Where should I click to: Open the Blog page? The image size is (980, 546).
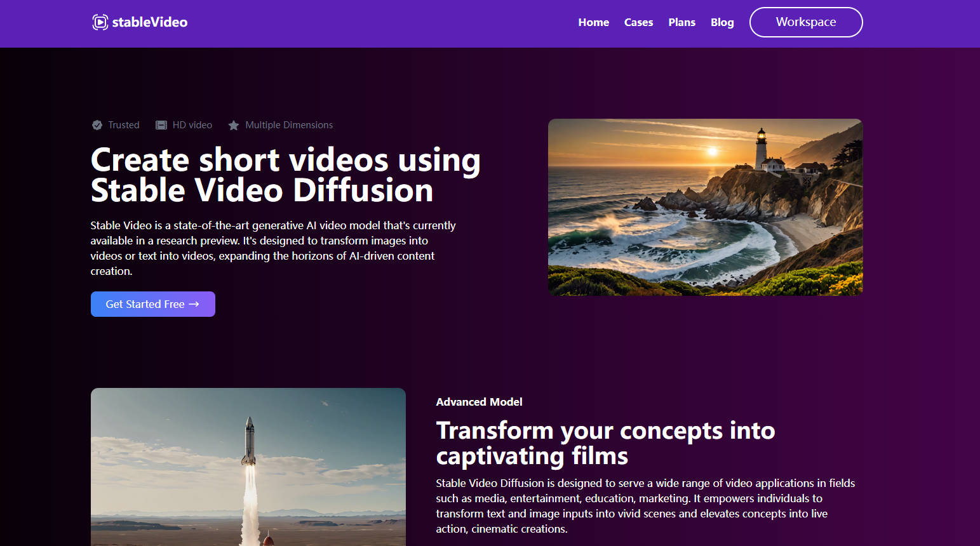[722, 22]
